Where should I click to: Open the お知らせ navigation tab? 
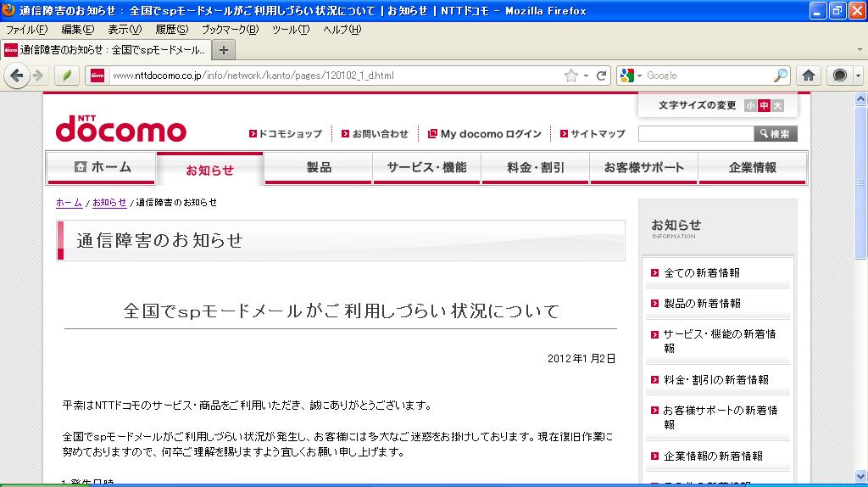[210, 169]
